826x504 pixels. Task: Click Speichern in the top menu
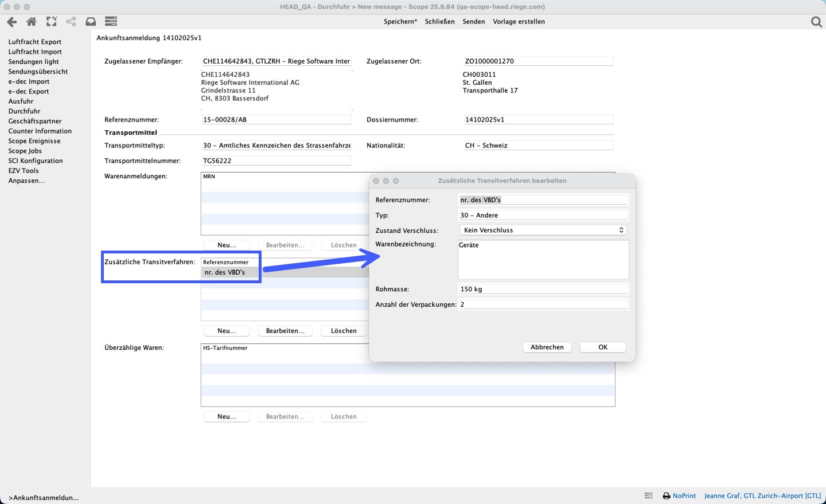tap(400, 22)
